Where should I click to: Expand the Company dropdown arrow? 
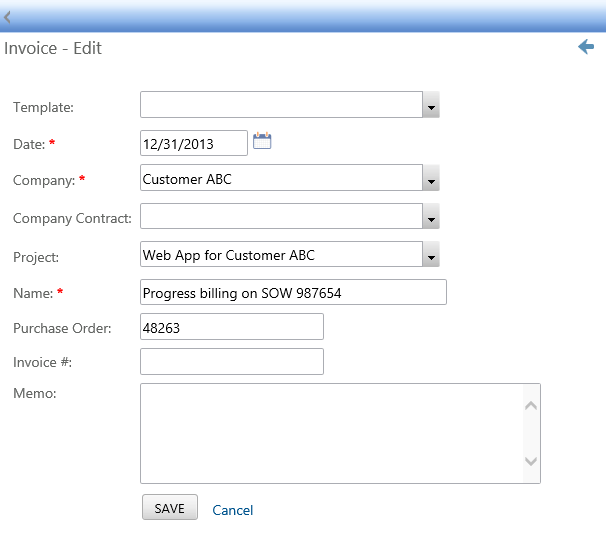click(431, 178)
